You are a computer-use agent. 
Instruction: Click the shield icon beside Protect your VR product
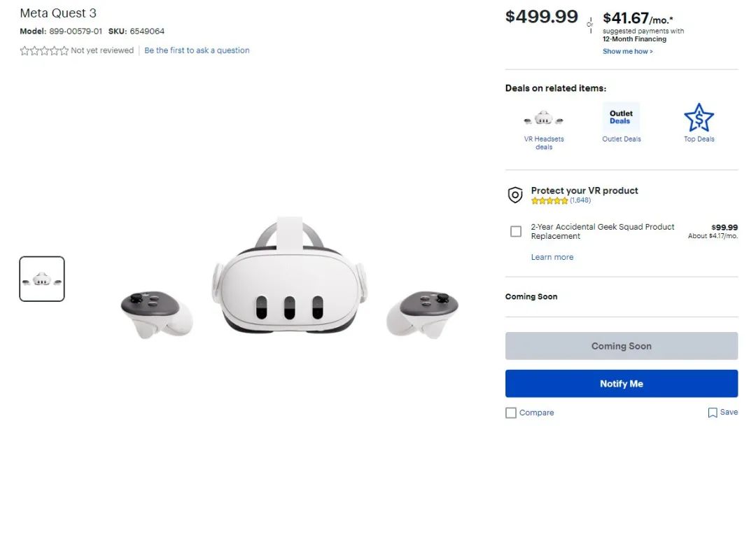515,195
